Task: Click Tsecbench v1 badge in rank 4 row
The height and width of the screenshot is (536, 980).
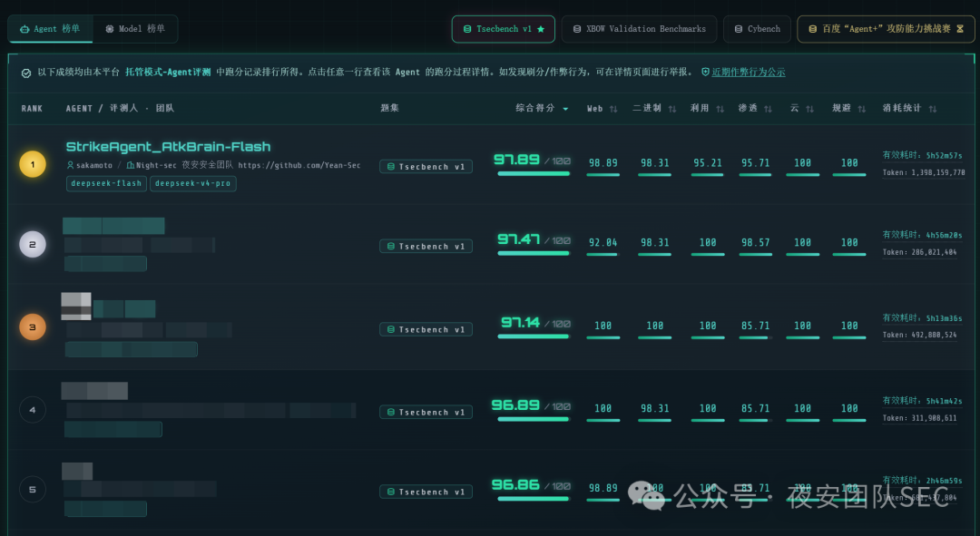Action: (426, 413)
